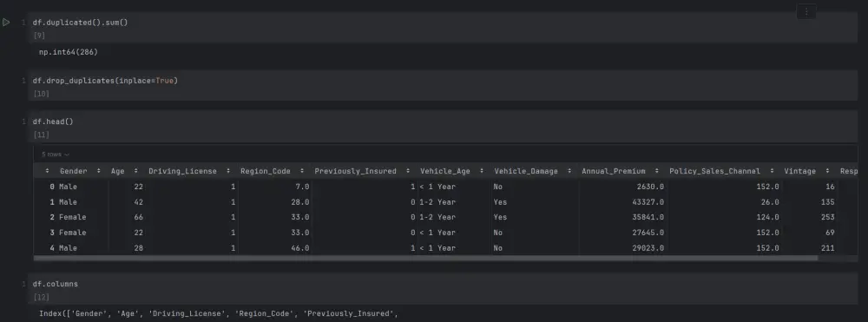Open the '5 rows' page size dropdown

[56, 154]
